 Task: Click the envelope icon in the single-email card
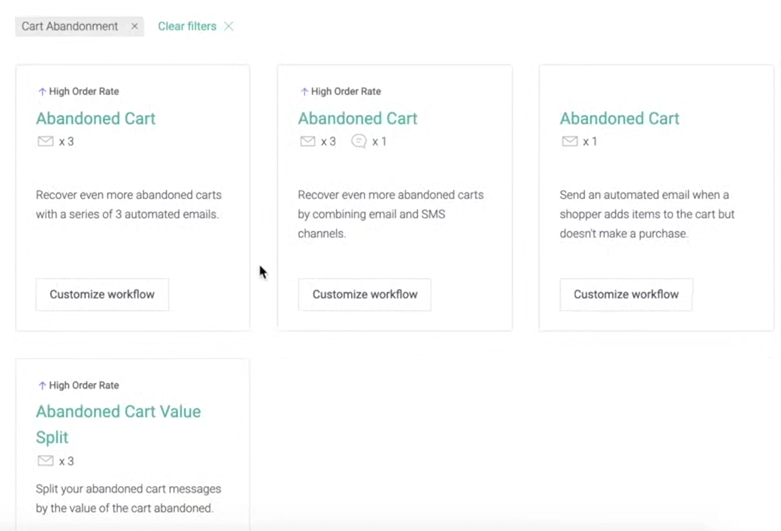570,141
